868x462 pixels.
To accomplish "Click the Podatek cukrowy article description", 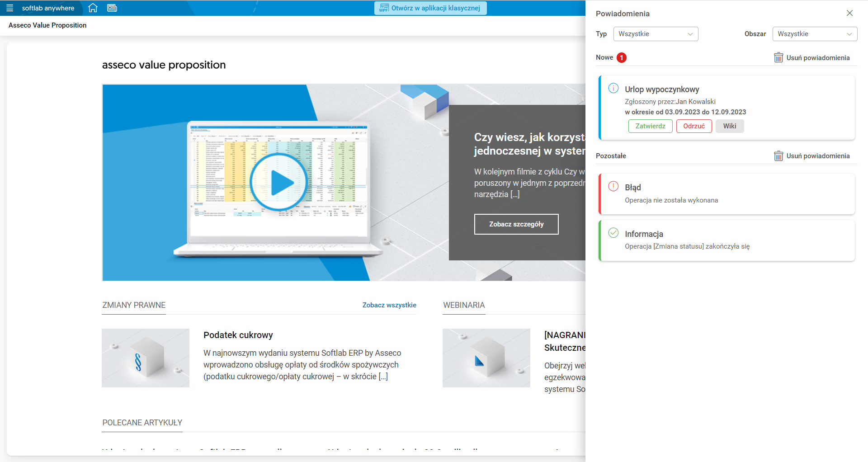I will [x=302, y=365].
